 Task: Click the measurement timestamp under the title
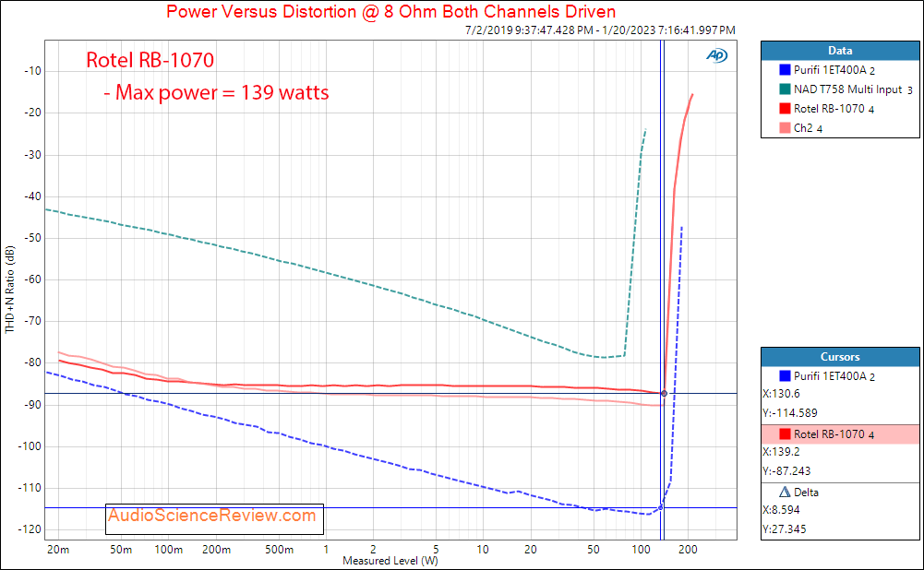[600, 30]
